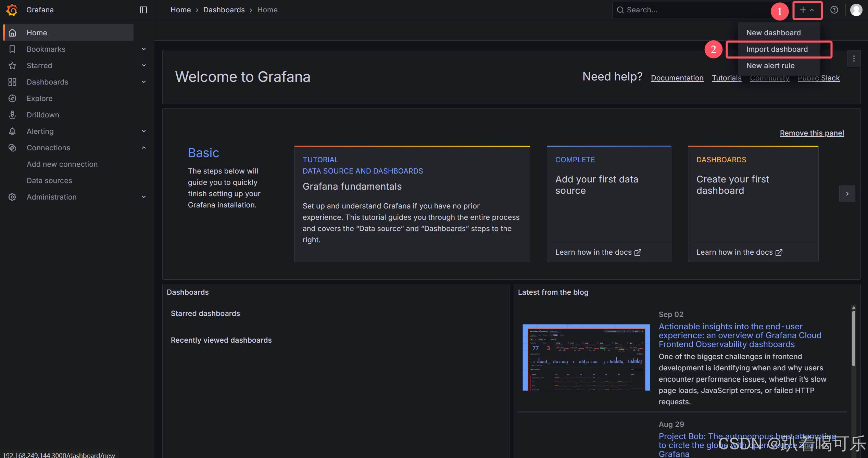Click the Home icon in sidebar
This screenshot has width=868, height=458.
pos(12,33)
